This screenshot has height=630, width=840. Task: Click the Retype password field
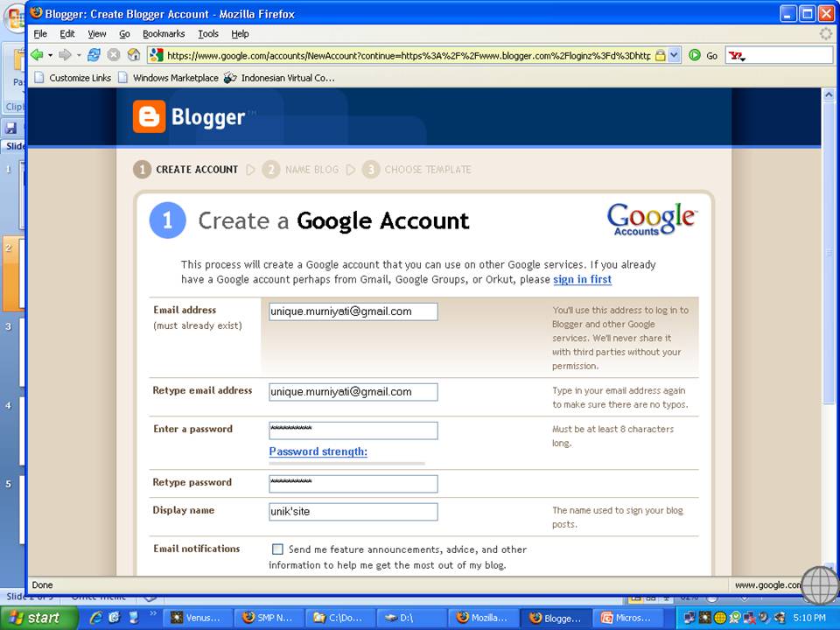(353, 484)
